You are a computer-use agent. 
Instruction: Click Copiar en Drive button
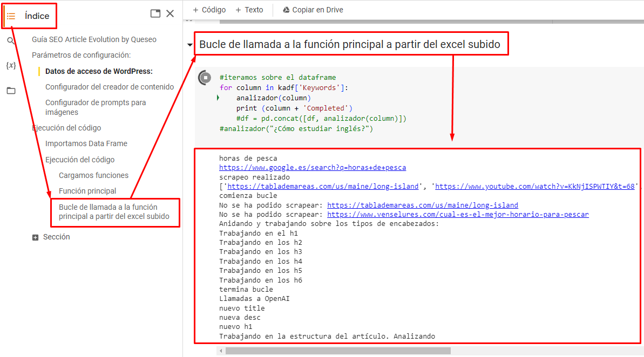[x=313, y=10]
